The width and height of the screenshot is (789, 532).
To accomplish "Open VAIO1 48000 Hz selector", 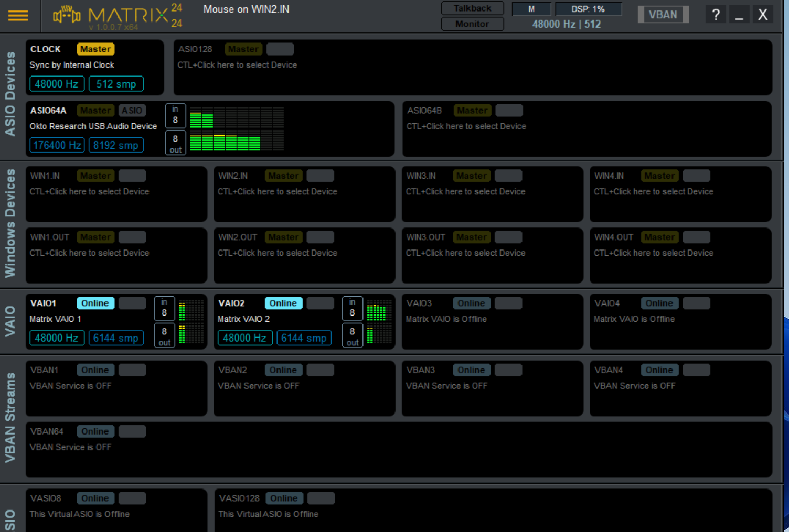I will [57, 338].
